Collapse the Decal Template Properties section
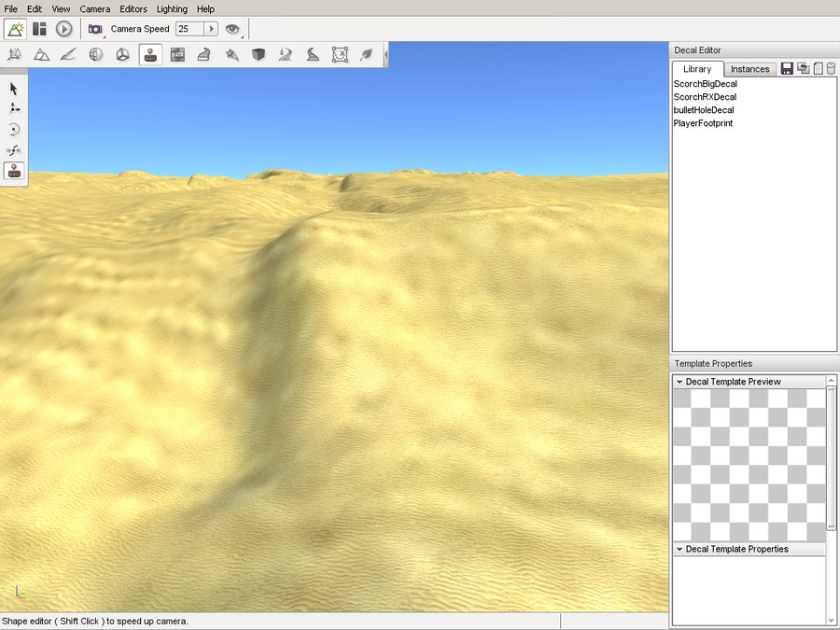 click(679, 550)
